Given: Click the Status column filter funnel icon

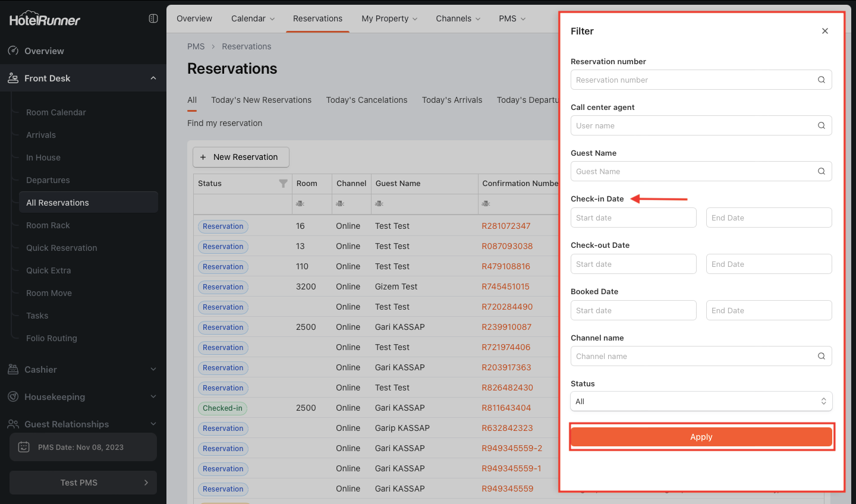Looking at the screenshot, I should 283,184.
